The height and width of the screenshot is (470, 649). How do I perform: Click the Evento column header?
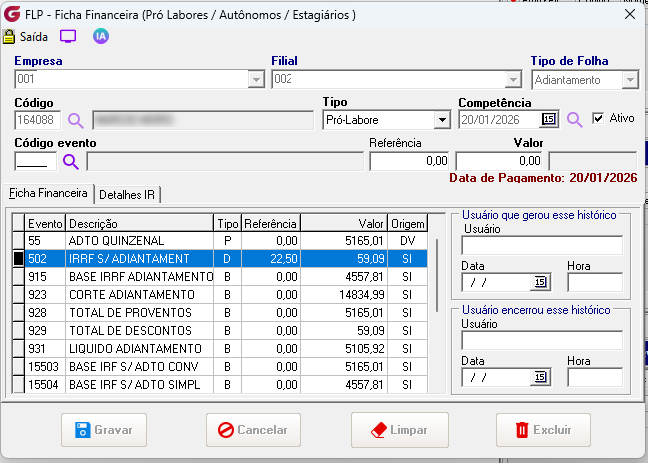click(x=45, y=223)
